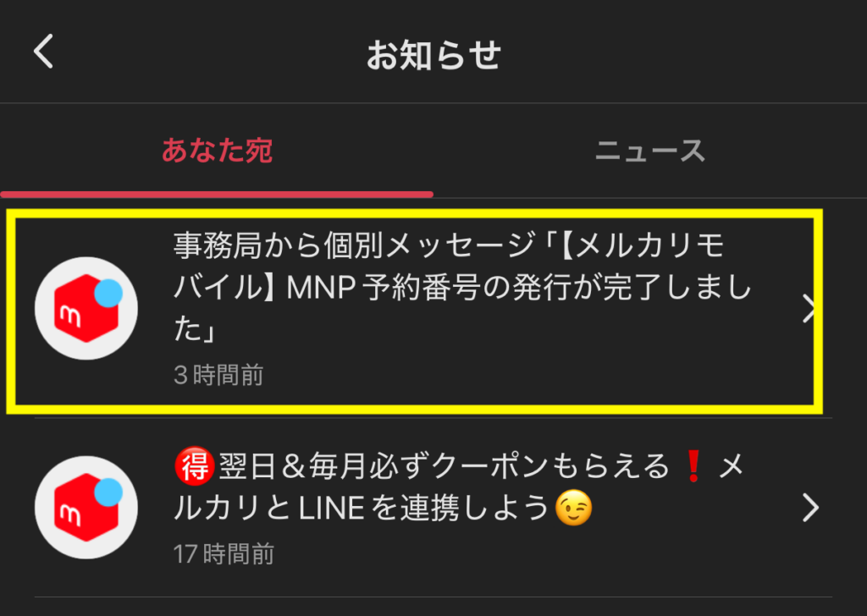Click the 翌日＆毎月必ずクーポンもらえる text line

[444, 466]
